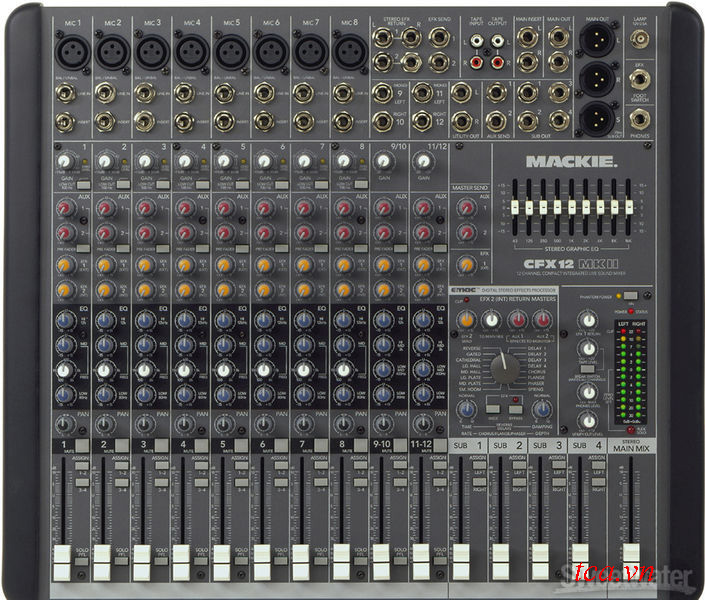The image size is (705, 600).
Task: Click the Utility Out R jack
Action: 461,121
